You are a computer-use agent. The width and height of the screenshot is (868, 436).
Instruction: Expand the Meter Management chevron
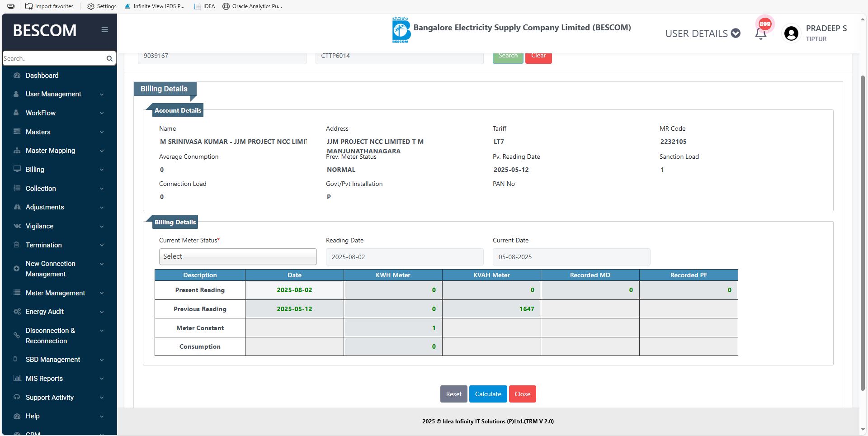tap(102, 294)
